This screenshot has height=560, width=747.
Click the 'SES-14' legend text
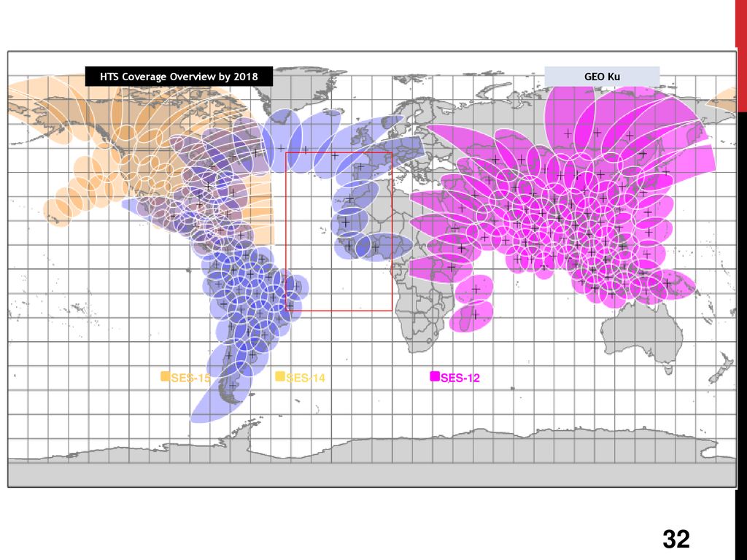(x=306, y=378)
